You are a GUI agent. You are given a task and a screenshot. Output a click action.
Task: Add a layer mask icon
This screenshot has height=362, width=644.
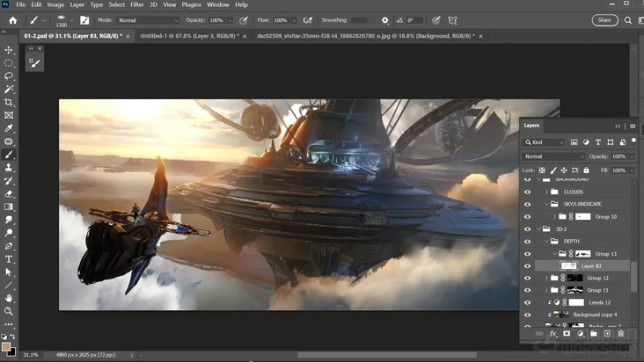(567, 334)
